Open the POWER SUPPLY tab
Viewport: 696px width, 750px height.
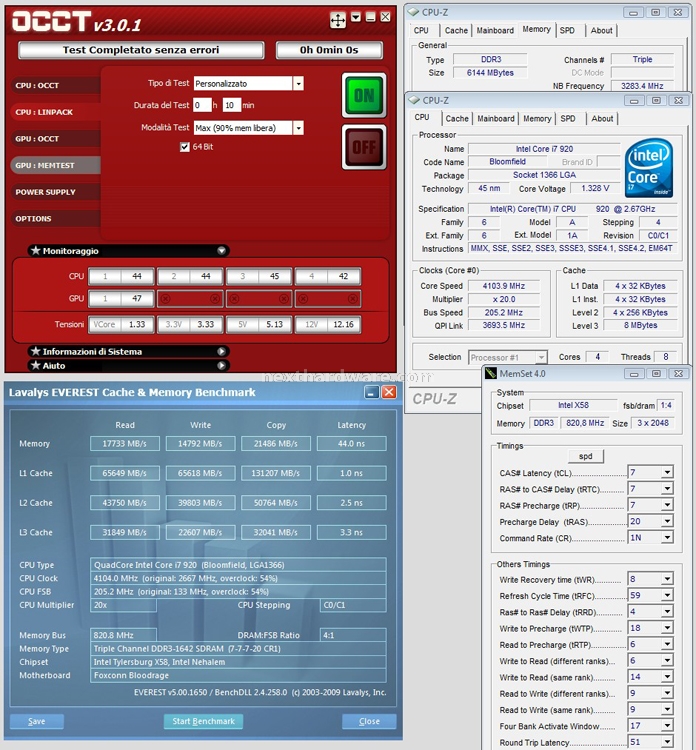(55, 192)
